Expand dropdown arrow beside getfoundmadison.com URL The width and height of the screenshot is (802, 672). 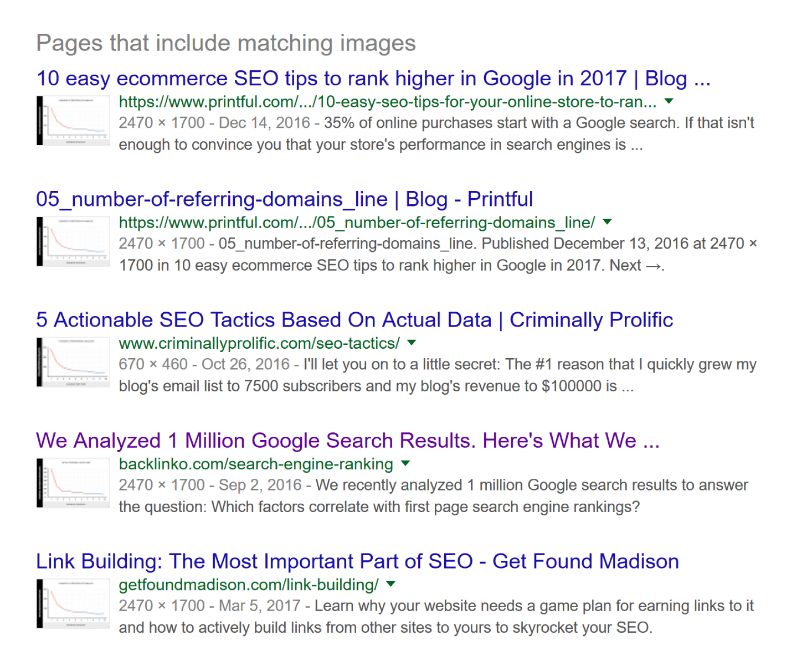tap(391, 584)
